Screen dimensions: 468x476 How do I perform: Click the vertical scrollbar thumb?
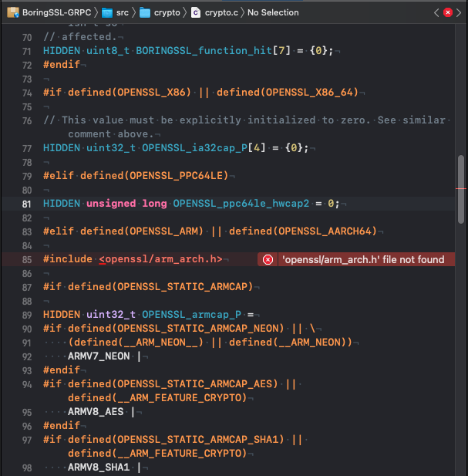click(461, 190)
